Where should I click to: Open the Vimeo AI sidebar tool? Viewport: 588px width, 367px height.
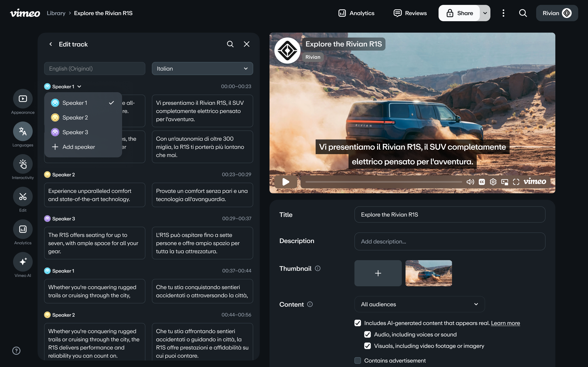pos(23,262)
